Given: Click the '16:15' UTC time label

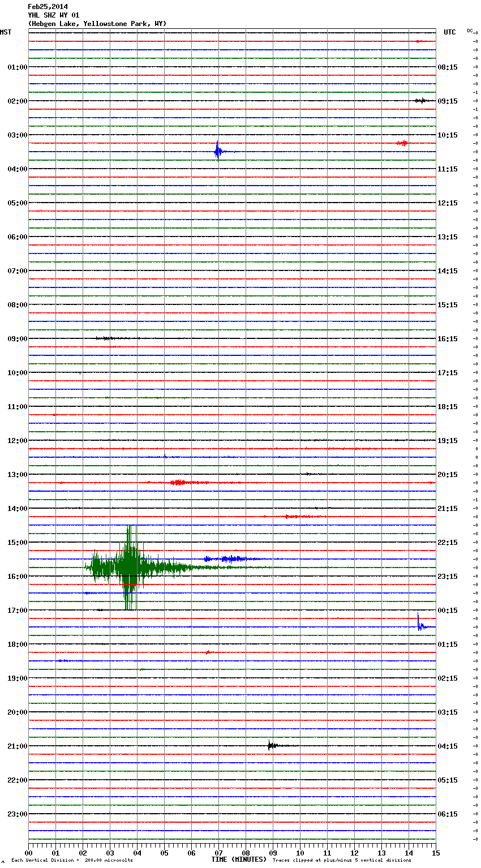Looking at the screenshot, I should click(x=448, y=339).
